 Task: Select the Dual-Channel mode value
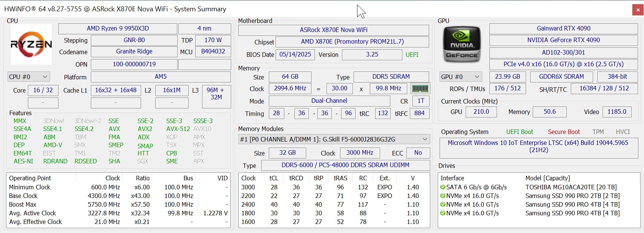click(329, 101)
